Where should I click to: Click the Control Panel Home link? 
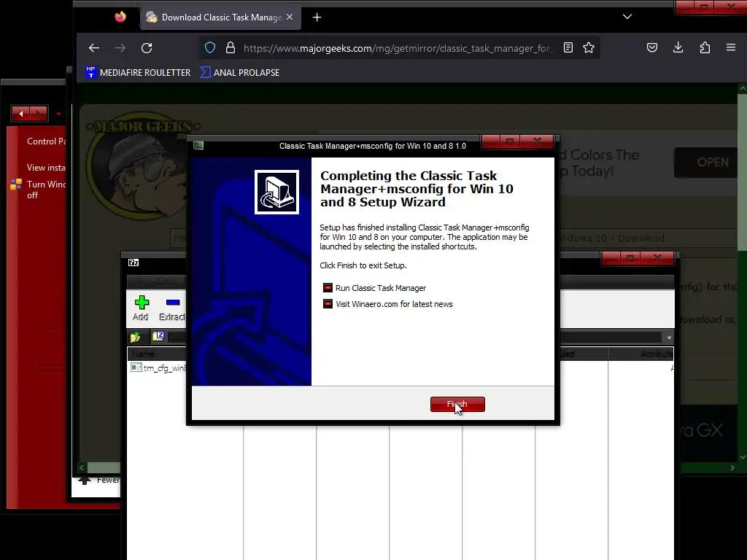click(x=46, y=141)
